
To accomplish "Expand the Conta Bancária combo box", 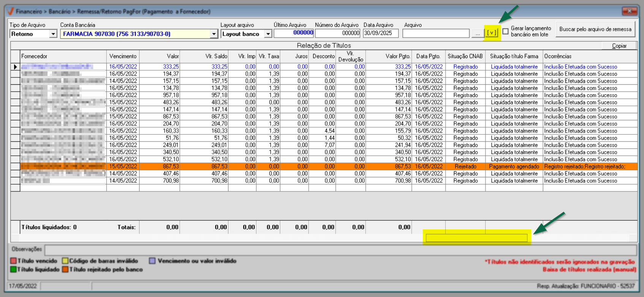I will (x=214, y=34).
